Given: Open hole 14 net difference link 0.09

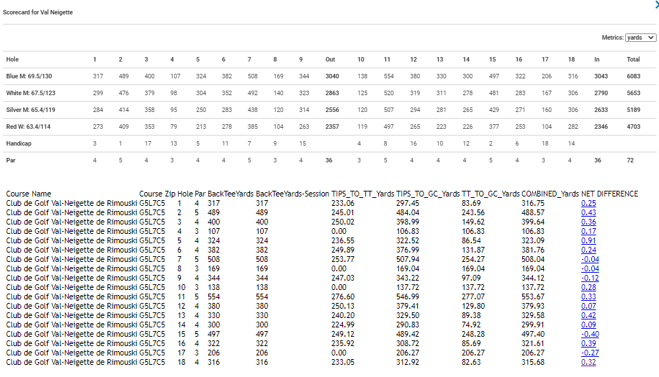Looking at the screenshot, I should pos(588,324).
